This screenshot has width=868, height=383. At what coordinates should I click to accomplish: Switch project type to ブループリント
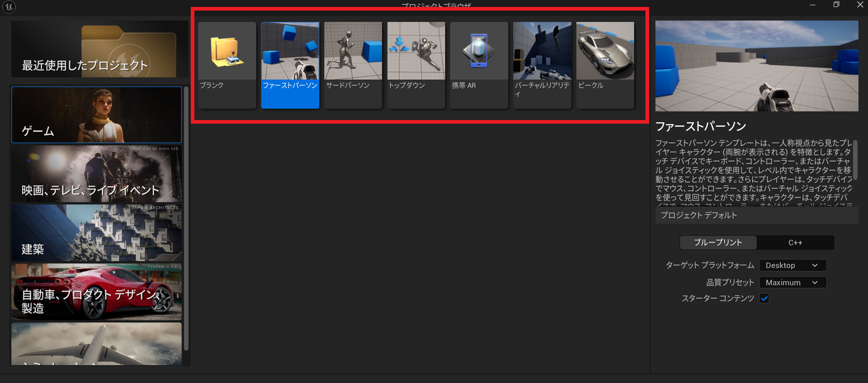pos(718,242)
